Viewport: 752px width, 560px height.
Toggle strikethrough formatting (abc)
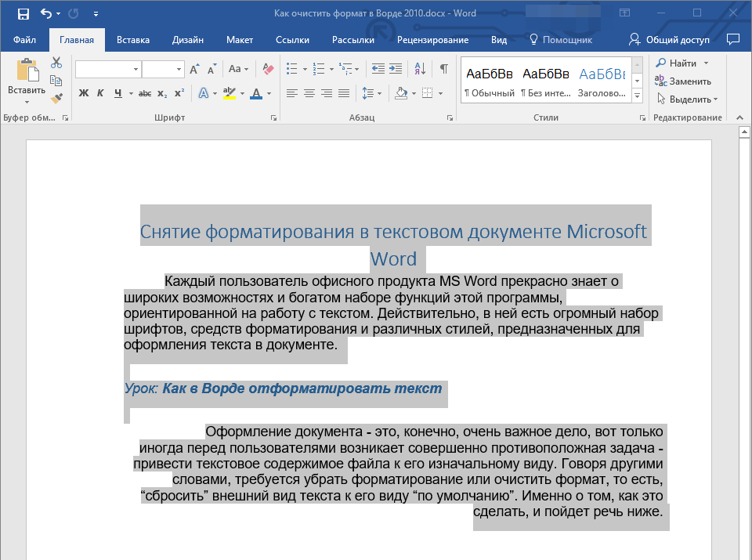[x=144, y=94]
